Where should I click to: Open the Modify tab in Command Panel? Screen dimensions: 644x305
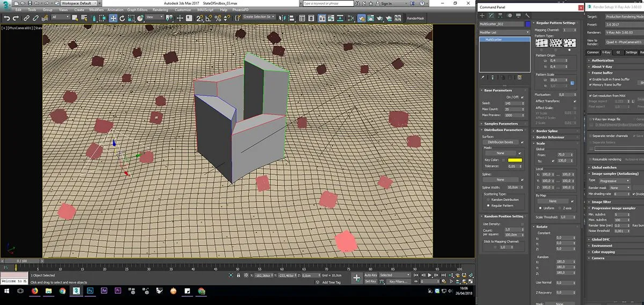pyautogui.click(x=492, y=16)
